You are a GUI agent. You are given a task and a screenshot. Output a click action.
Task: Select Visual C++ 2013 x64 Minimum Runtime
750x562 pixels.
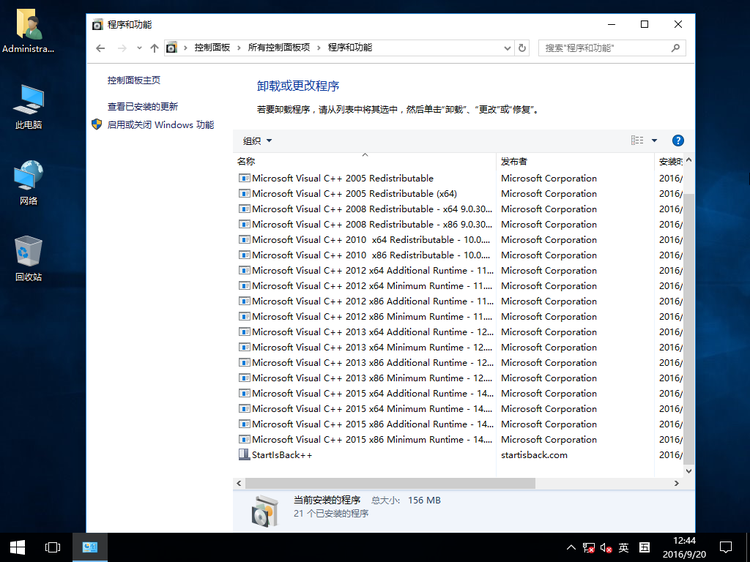click(458, 347)
